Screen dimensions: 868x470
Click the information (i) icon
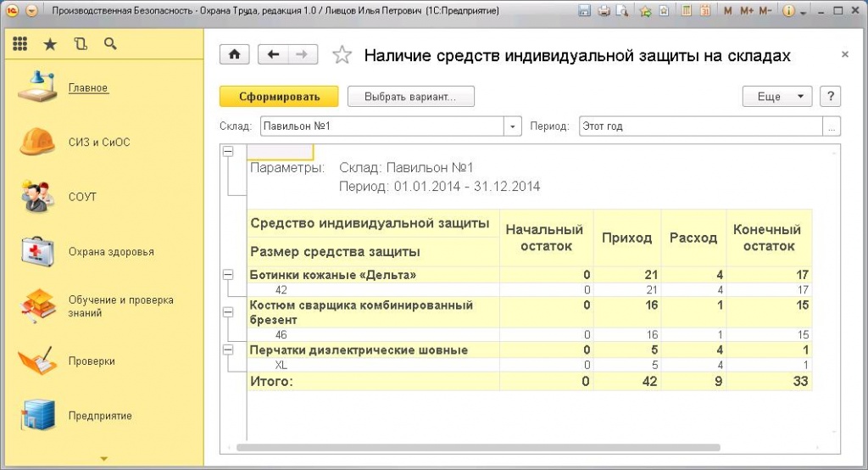pyautogui.click(x=789, y=10)
